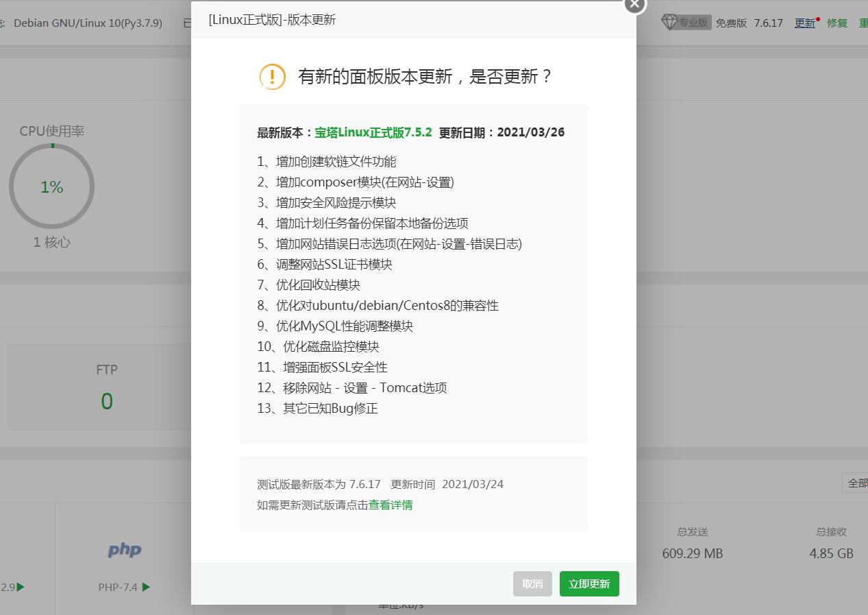Click changelog item 增加创建软链文件功能
The width and height of the screenshot is (868, 615).
[327, 162]
